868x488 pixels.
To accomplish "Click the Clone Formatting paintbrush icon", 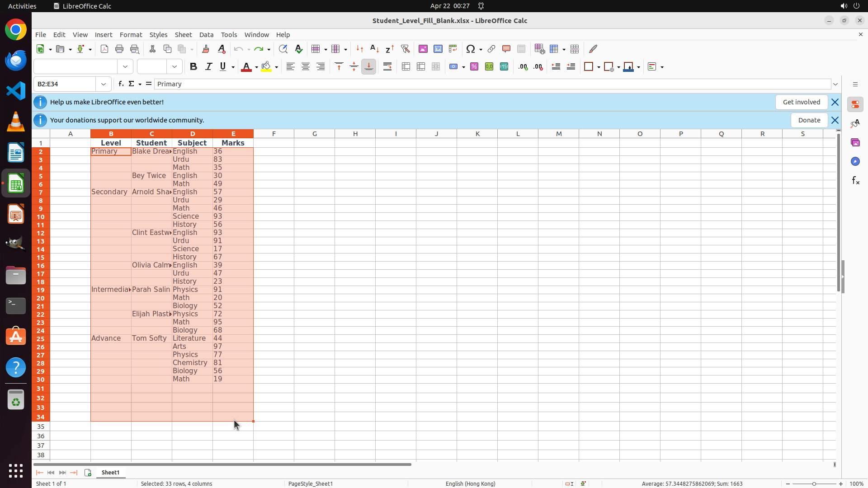I will coord(205,49).
